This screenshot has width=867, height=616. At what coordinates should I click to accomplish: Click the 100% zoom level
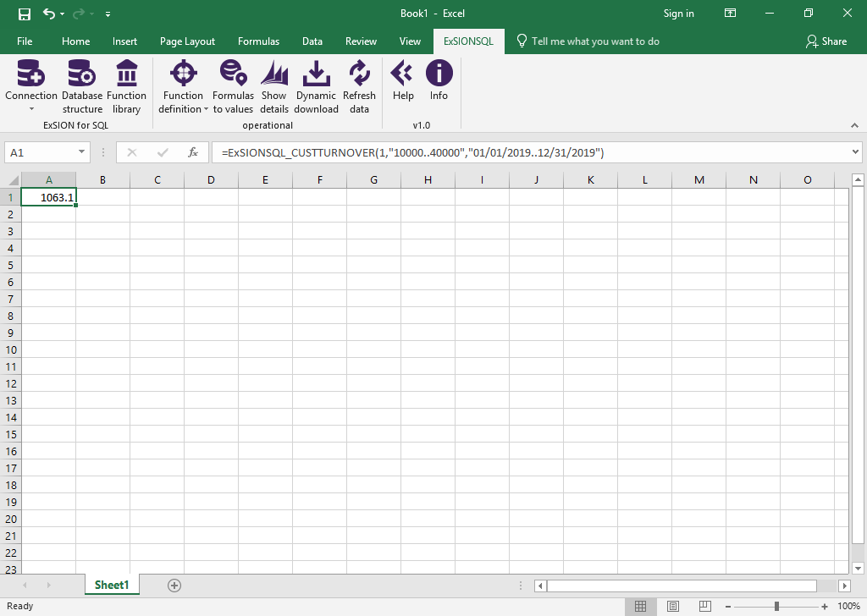(848, 607)
